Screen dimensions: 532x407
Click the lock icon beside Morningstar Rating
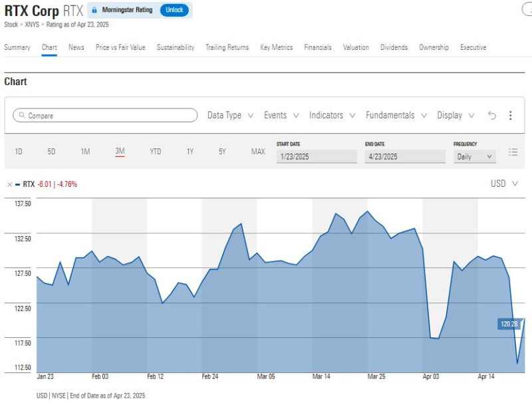pos(94,10)
